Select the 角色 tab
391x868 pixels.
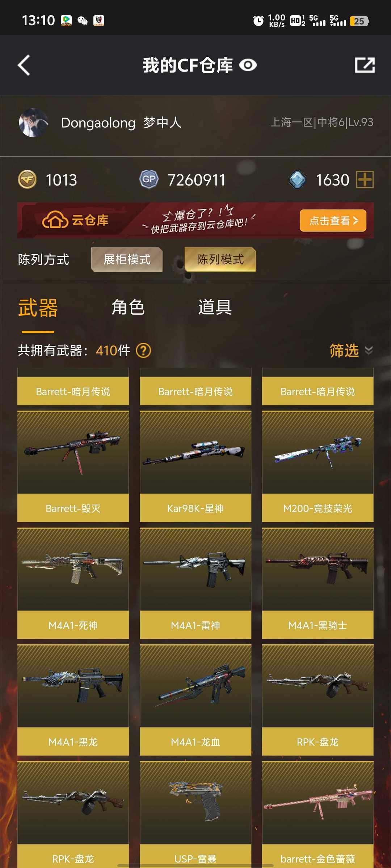tap(128, 307)
